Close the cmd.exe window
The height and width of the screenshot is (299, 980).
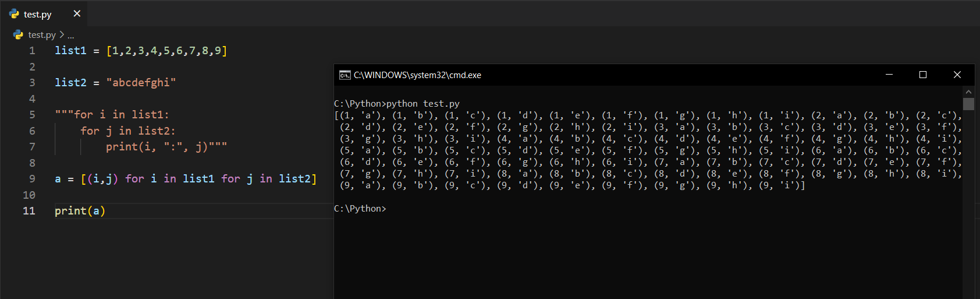957,75
